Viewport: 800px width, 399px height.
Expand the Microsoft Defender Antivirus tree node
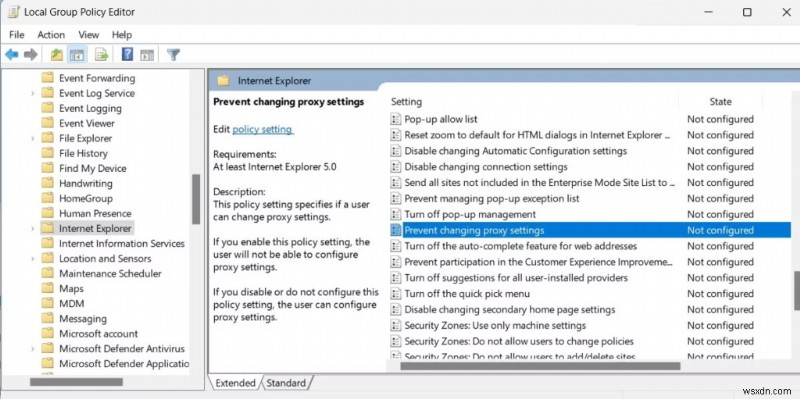point(33,349)
